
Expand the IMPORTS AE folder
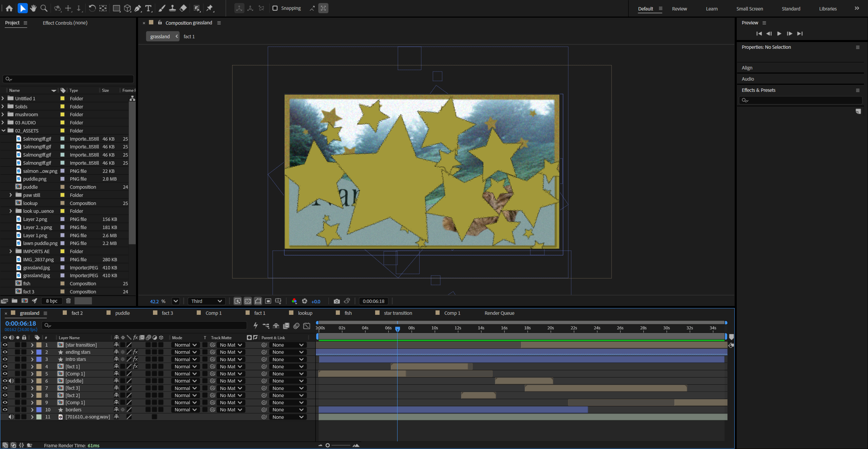tap(11, 251)
